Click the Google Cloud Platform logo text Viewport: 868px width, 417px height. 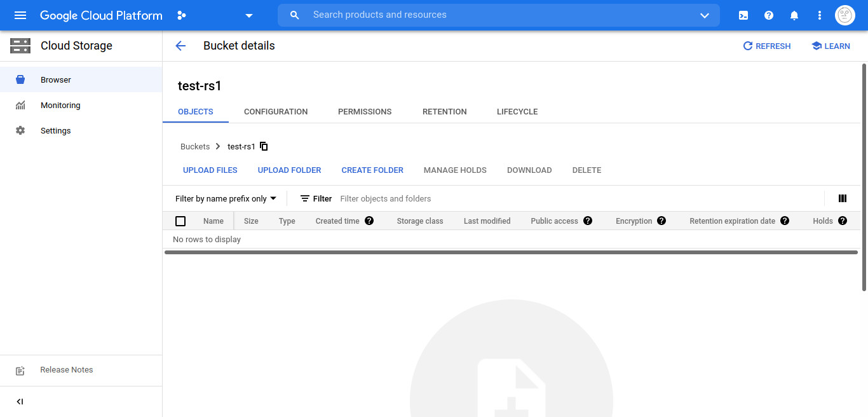101,15
